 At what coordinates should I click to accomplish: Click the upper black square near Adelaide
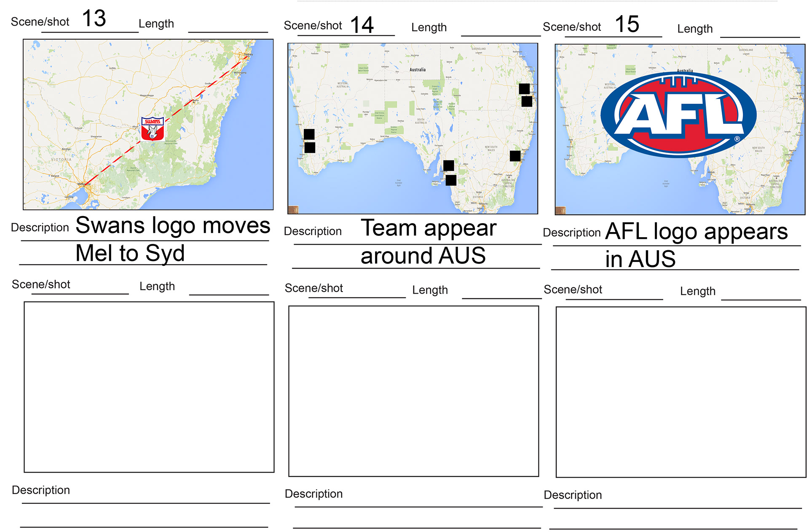(449, 166)
